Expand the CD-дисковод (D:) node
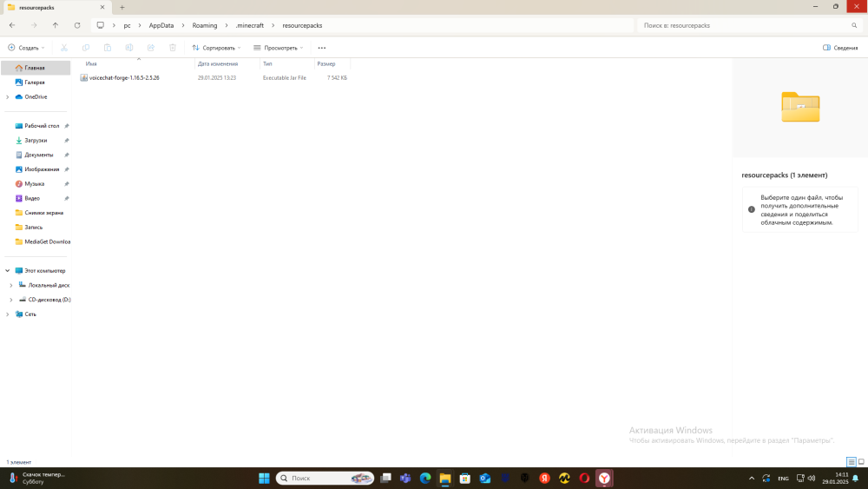The image size is (868, 489). point(11,300)
